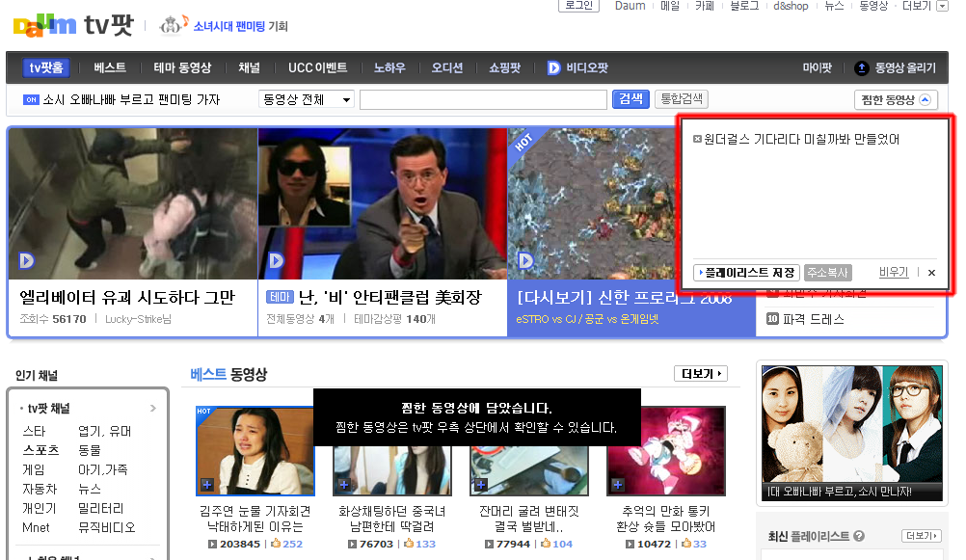Play the elevator video via D icon
966x560 pixels.
tap(26, 260)
